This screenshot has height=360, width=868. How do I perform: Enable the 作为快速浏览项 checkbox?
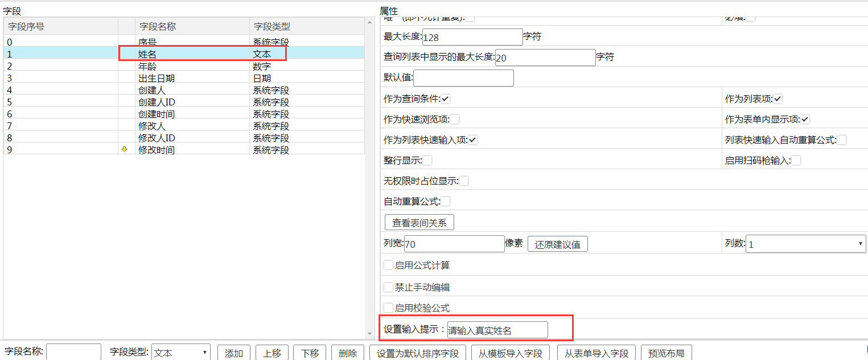tap(455, 120)
